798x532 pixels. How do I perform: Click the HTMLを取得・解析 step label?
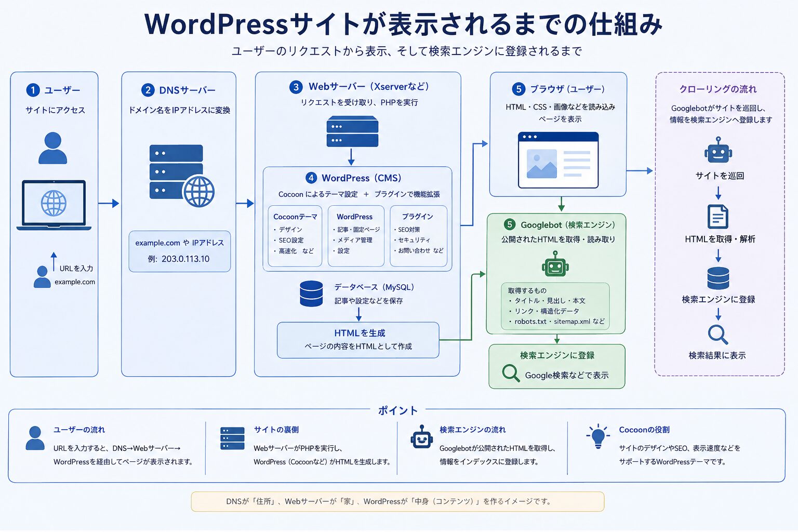[x=720, y=239]
